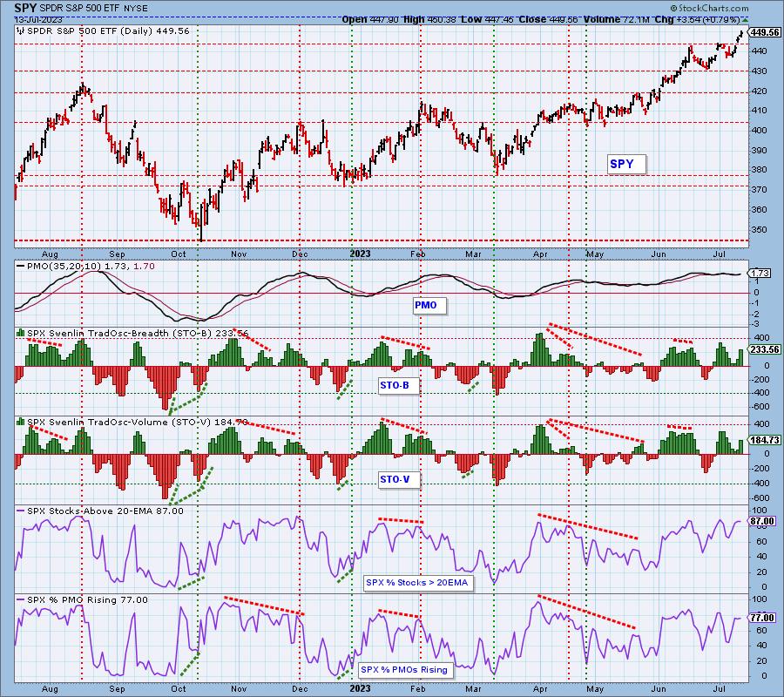Click the purple line marker before SPX Stocks Above 20-EMA

[21, 511]
